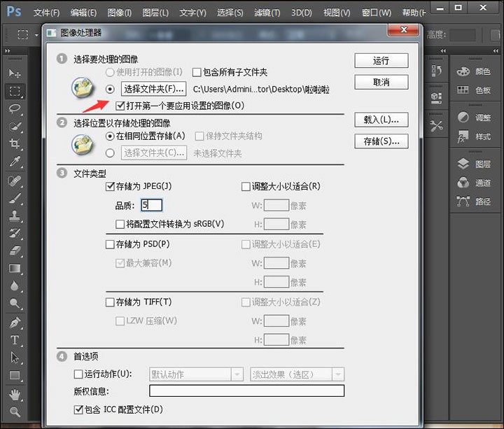
Task: Select the Horizontal Type tool
Action: [x=14, y=340]
